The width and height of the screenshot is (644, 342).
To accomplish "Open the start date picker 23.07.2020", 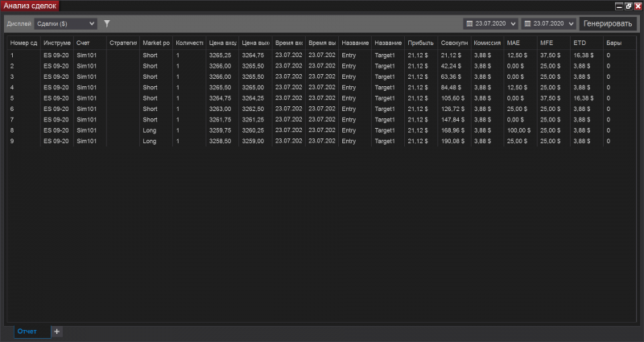I will tap(490, 24).
